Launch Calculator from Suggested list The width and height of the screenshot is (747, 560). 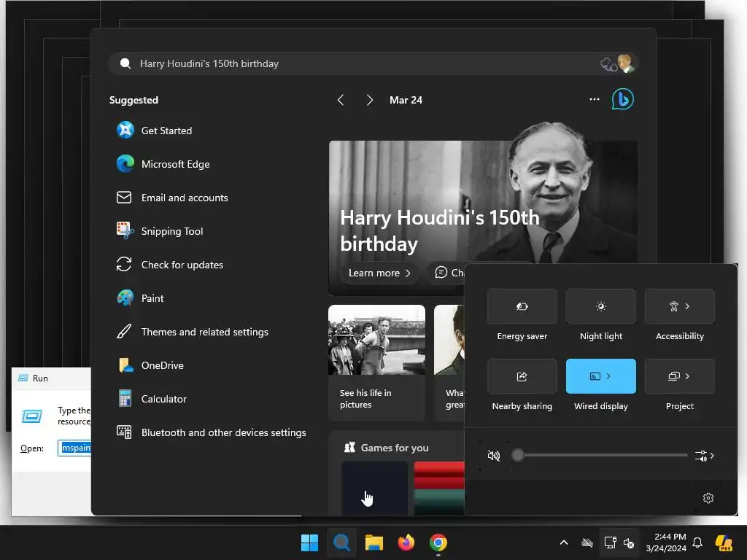[152, 399]
